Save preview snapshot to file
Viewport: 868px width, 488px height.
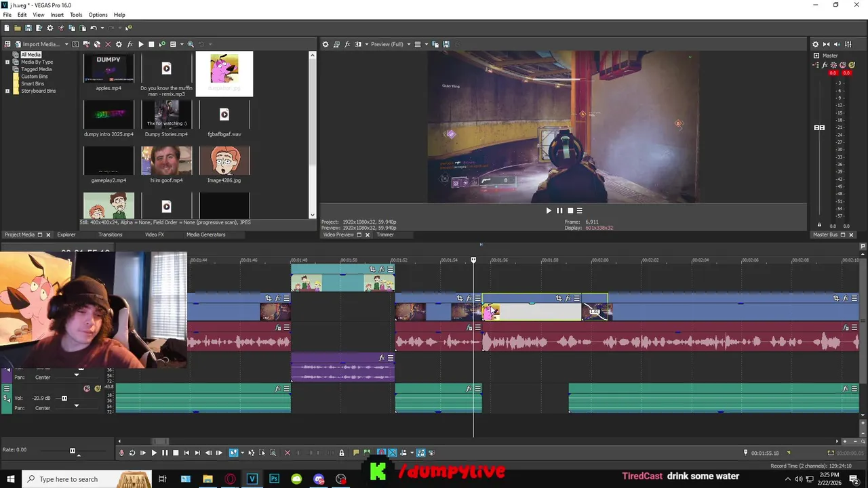click(x=446, y=44)
